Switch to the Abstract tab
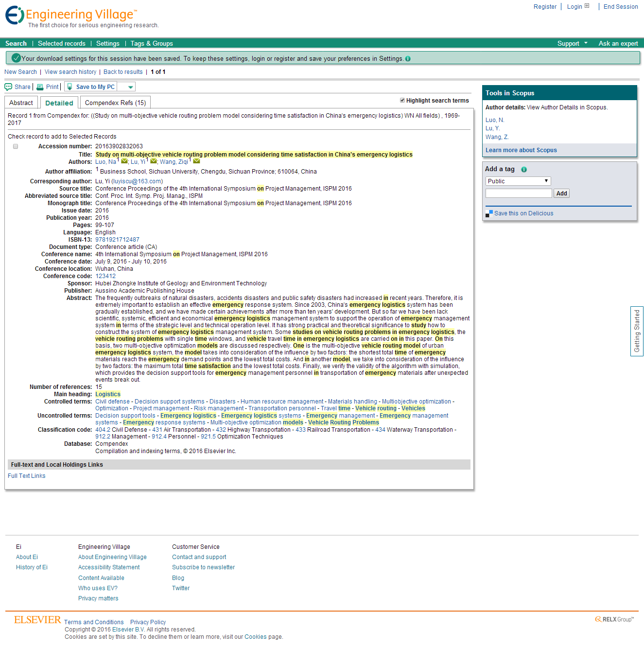 (x=21, y=103)
